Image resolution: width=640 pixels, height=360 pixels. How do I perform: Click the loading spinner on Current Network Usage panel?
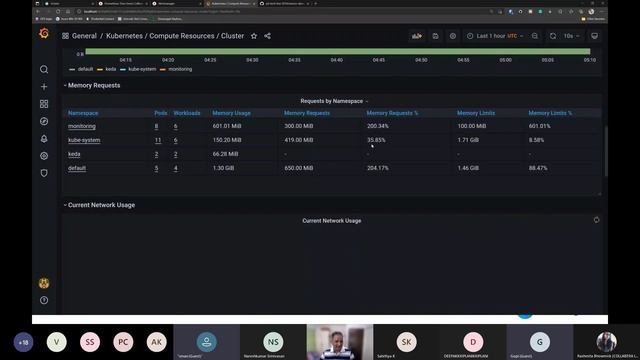tap(596, 220)
